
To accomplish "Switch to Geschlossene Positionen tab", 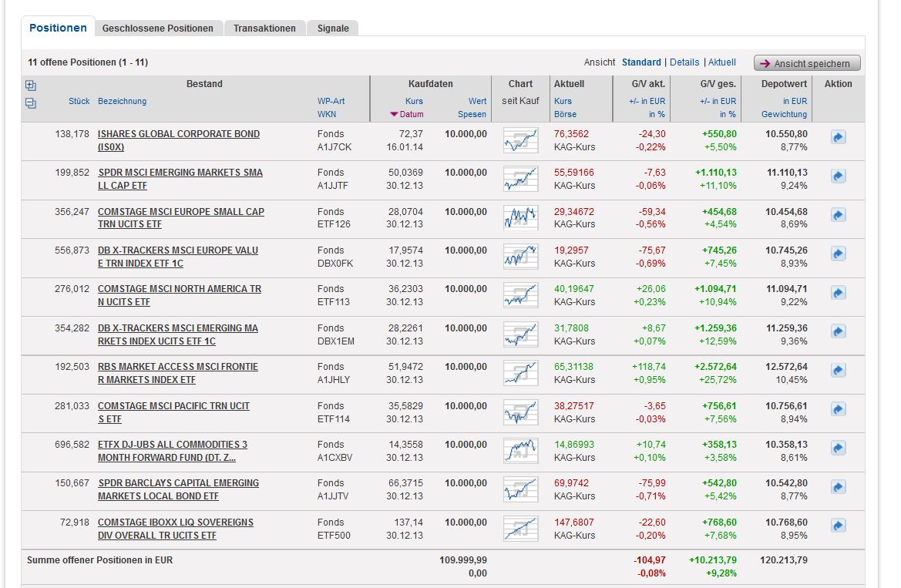I will coord(157,29).
